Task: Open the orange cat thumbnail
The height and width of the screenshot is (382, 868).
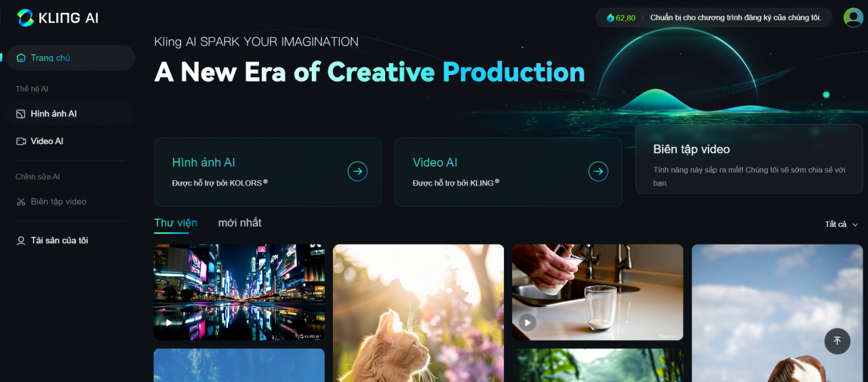Action: pos(418,313)
